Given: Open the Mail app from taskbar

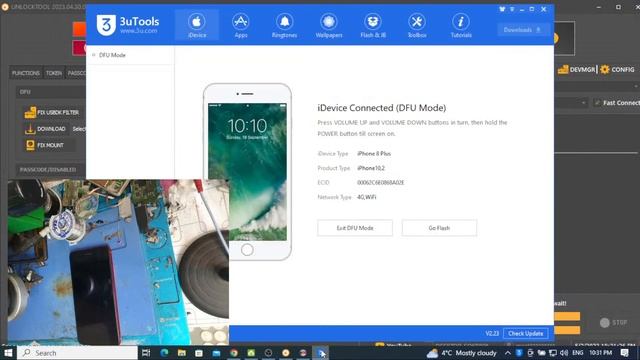Looking at the screenshot, I should pyautogui.click(x=216, y=353).
